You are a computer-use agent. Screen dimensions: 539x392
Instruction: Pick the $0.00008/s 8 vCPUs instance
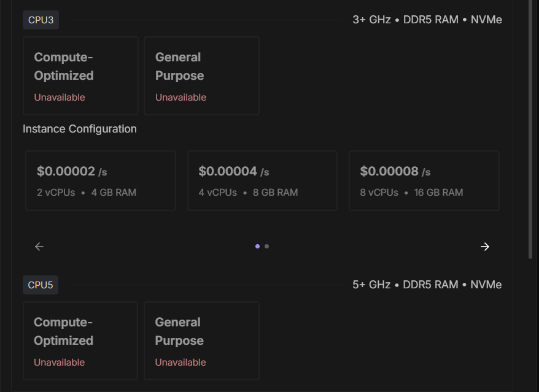[x=424, y=181]
